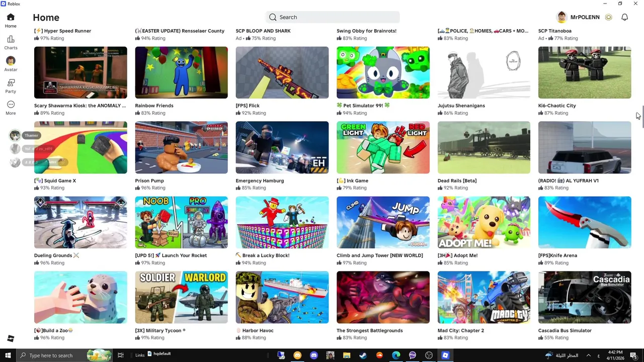Click SCP BLOOP AND SHARK title

(x=263, y=31)
